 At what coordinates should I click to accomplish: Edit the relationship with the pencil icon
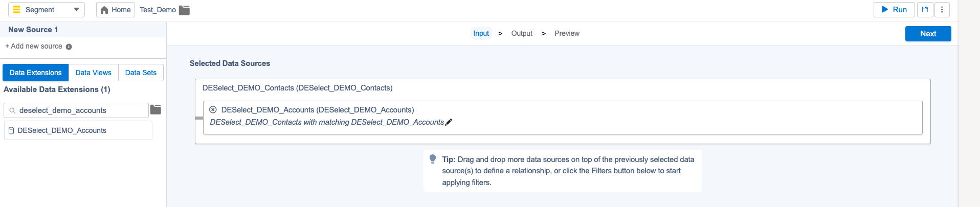[449, 122]
